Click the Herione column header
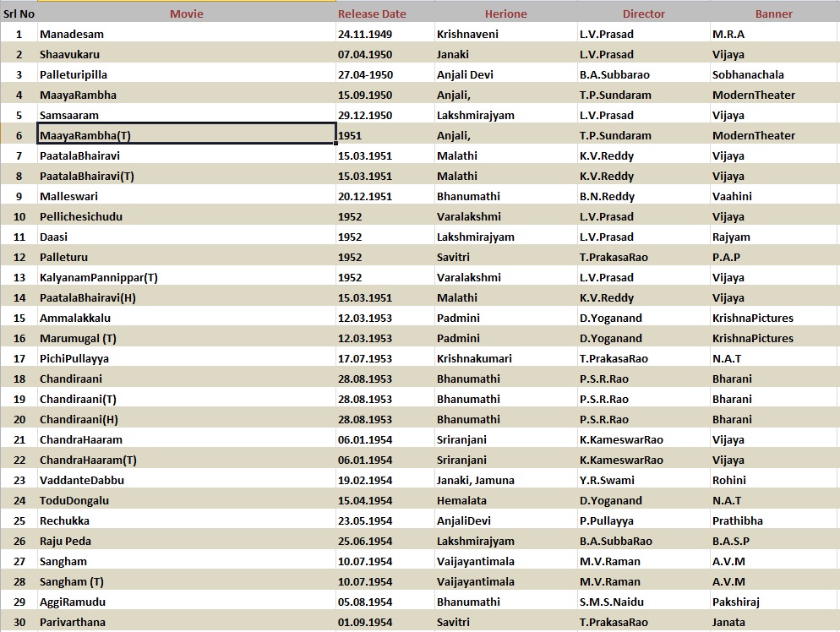Screen dimensions: 840x632 506,14
